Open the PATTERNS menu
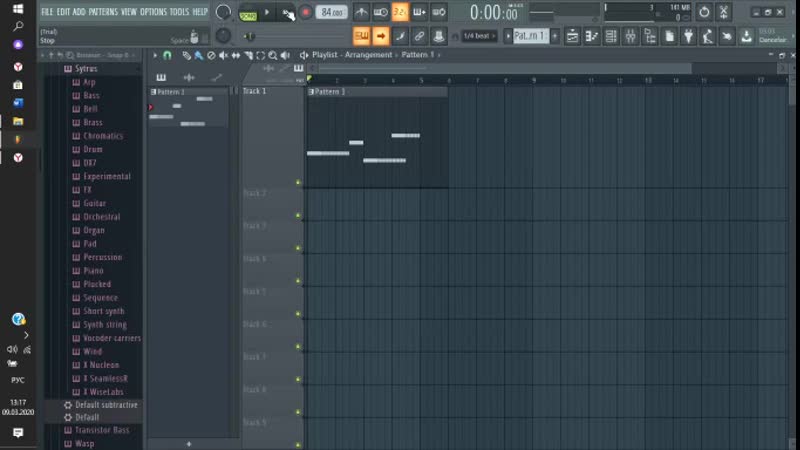Screen dimensions: 800x450 click(103, 12)
